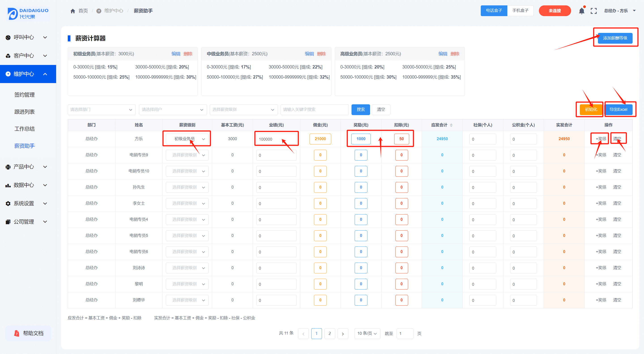Click the 搜索 button
The width and height of the screenshot is (644, 354).
click(360, 110)
